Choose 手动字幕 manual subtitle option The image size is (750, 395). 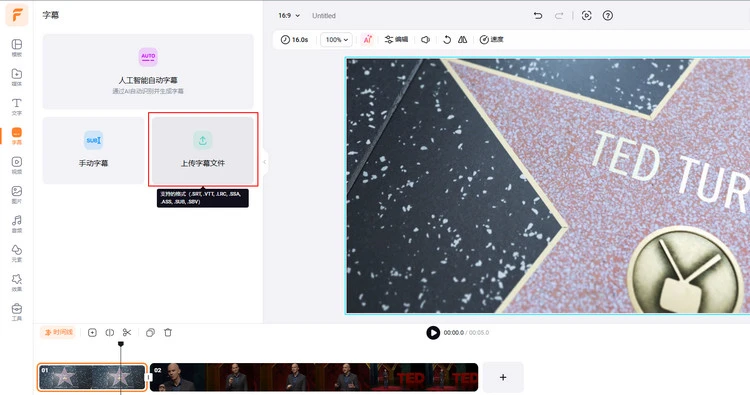click(x=93, y=150)
